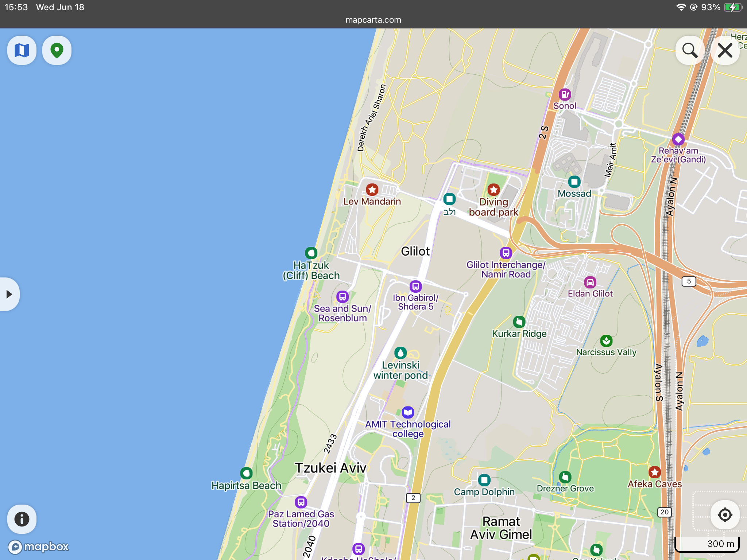This screenshot has width=747, height=560.
Task: Close the map with the X button
Action: (725, 50)
